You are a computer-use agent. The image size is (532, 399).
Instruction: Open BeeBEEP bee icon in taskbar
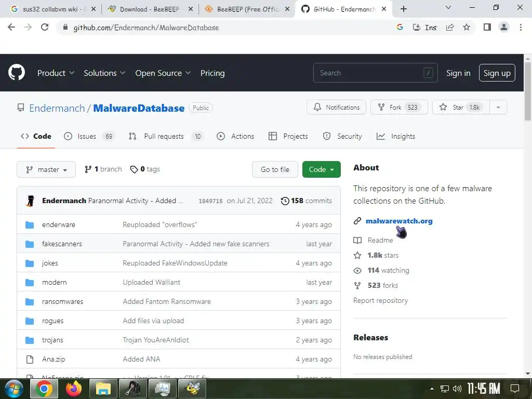coord(192,389)
